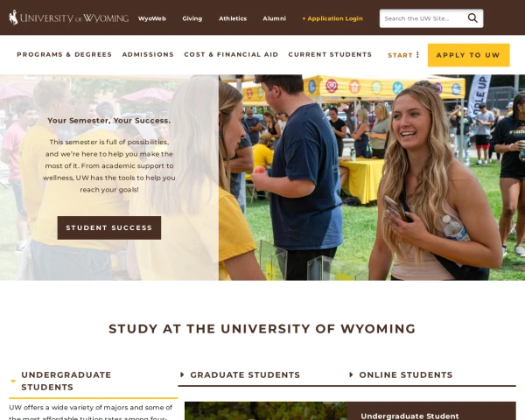The height and width of the screenshot is (420, 525).
Task: Select the Graduate Students tab
Action: pos(245,374)
